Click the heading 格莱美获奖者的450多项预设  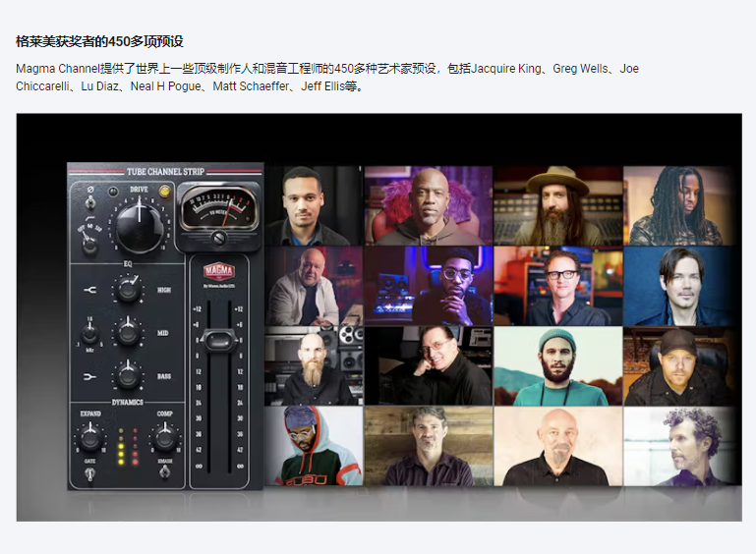click(100, 41)
